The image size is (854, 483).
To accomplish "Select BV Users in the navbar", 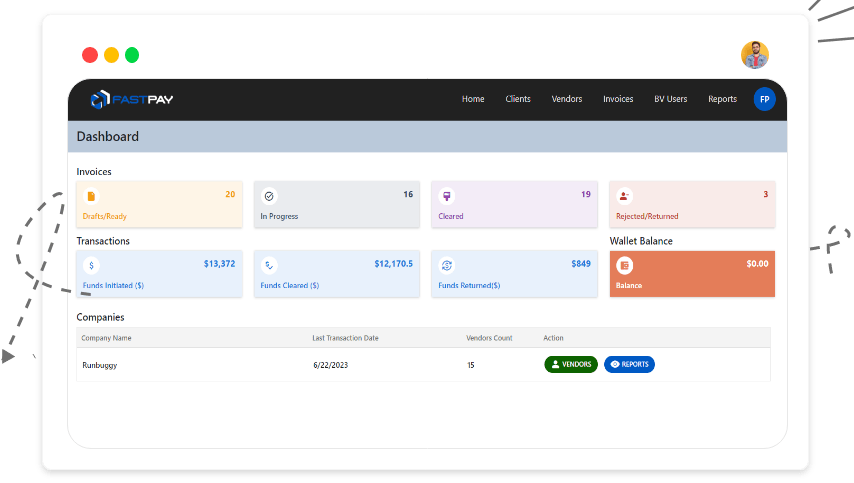I will [x=670, y=99].
